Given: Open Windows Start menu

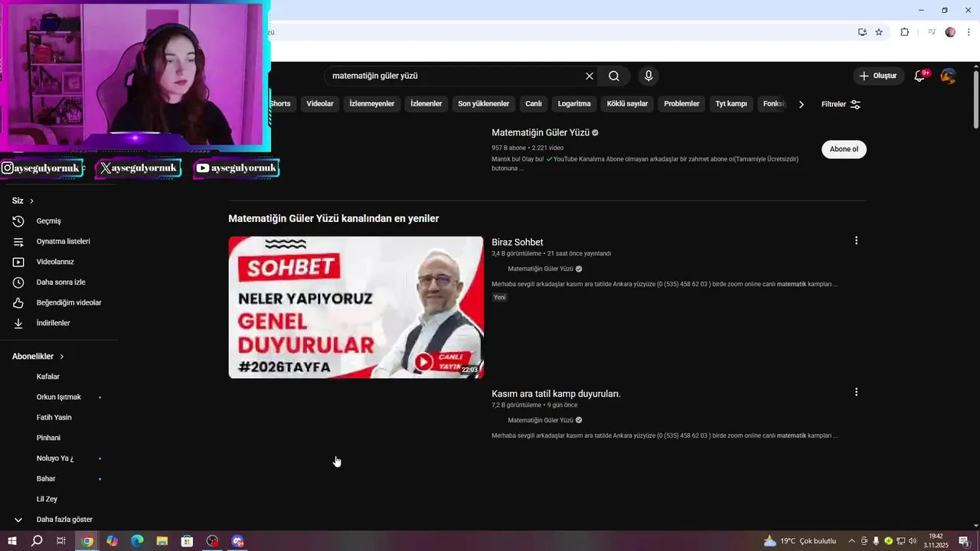Looking at the screenshot, I should pyautogui.click(x=11, y=541).
